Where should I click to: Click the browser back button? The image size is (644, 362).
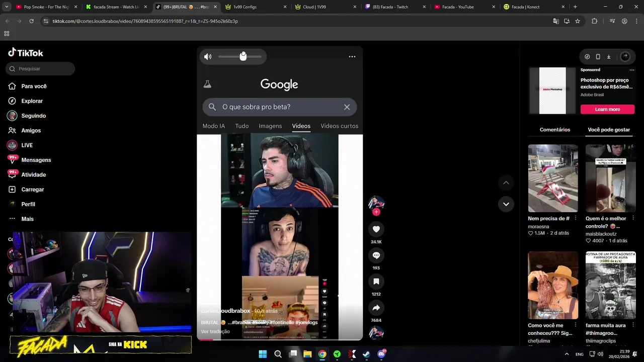click(8, 21)
